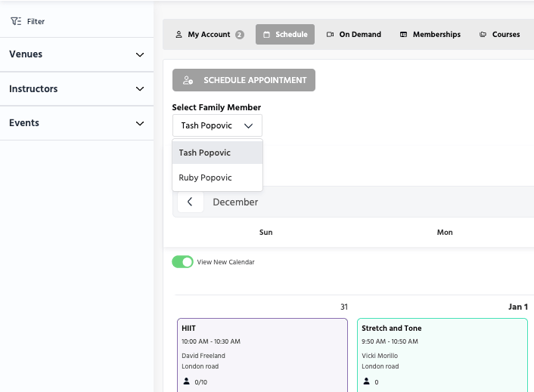Click the Schedule Appointment button
Screen dimensions: 534x392
click(244, 80)
